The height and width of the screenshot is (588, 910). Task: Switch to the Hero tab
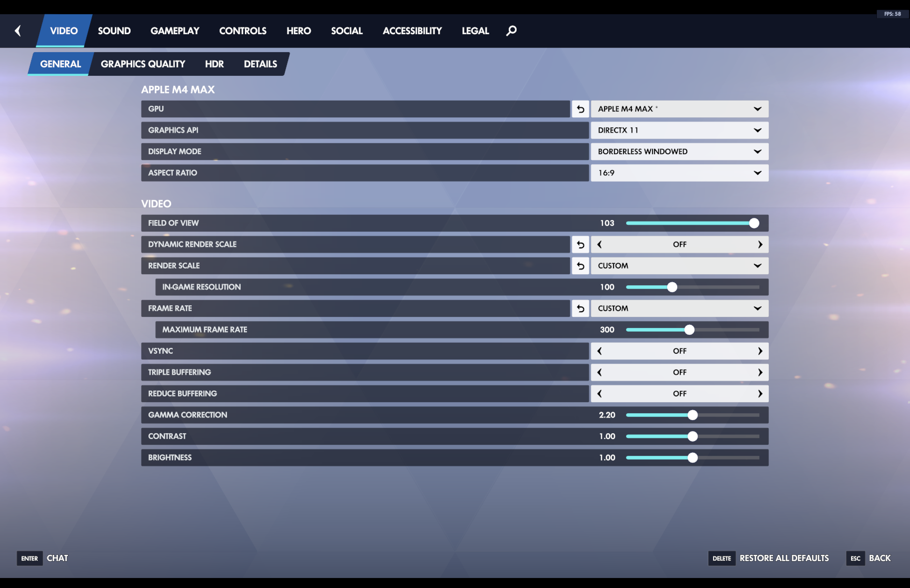pos(299,31)
